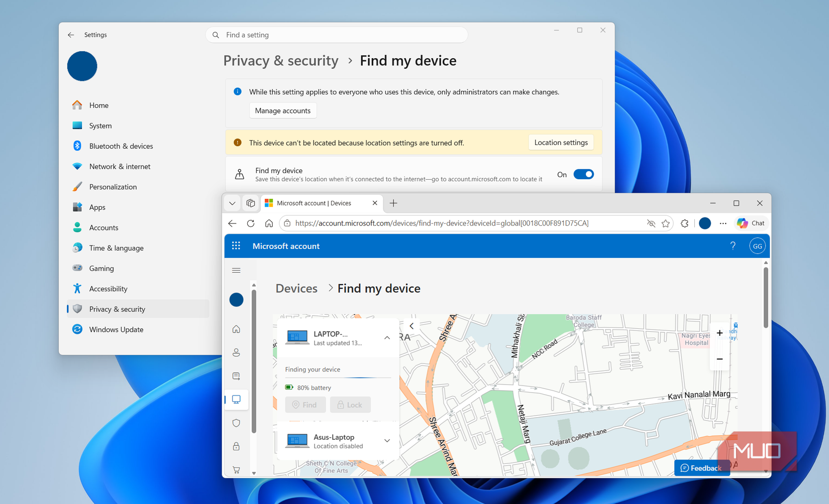This screenshot has height=504, width=829.
Task: Open shopping cart icon in account sidebar
Action: point(236,470)
